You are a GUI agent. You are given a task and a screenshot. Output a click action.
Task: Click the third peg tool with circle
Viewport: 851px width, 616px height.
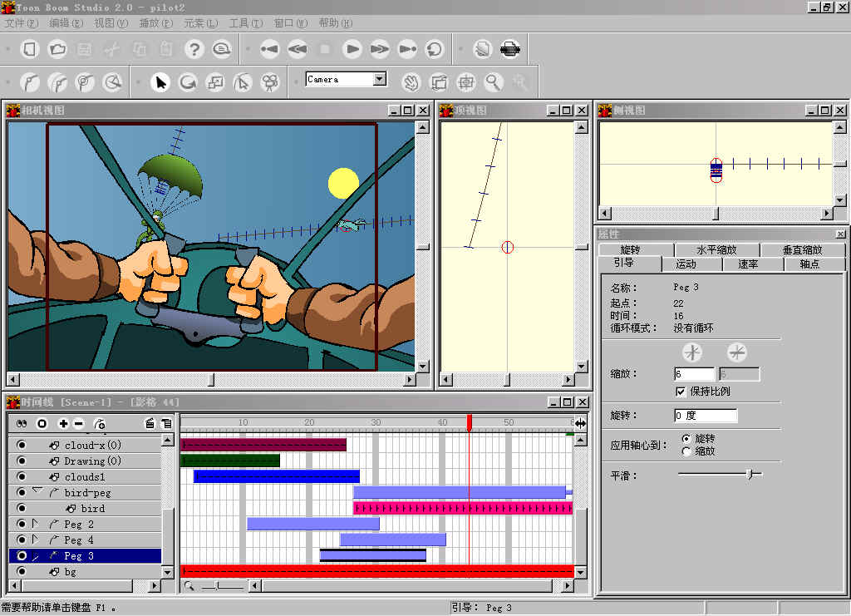click(85, 82)
